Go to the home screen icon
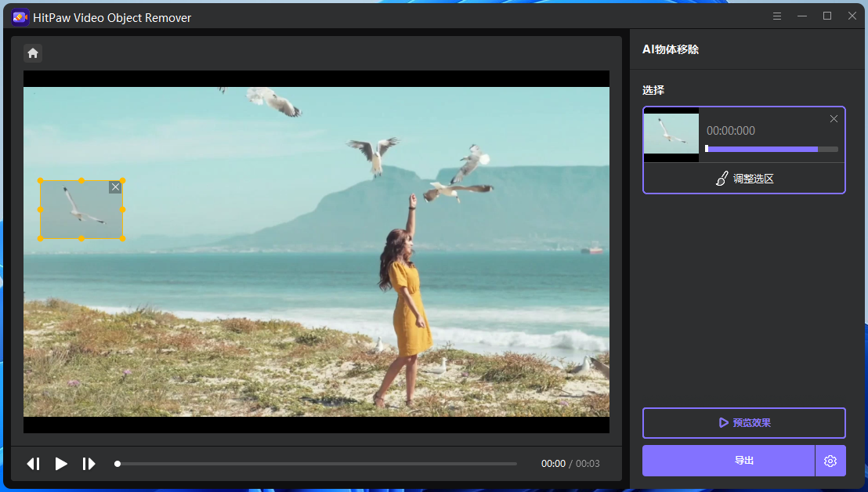 [33, 53]
